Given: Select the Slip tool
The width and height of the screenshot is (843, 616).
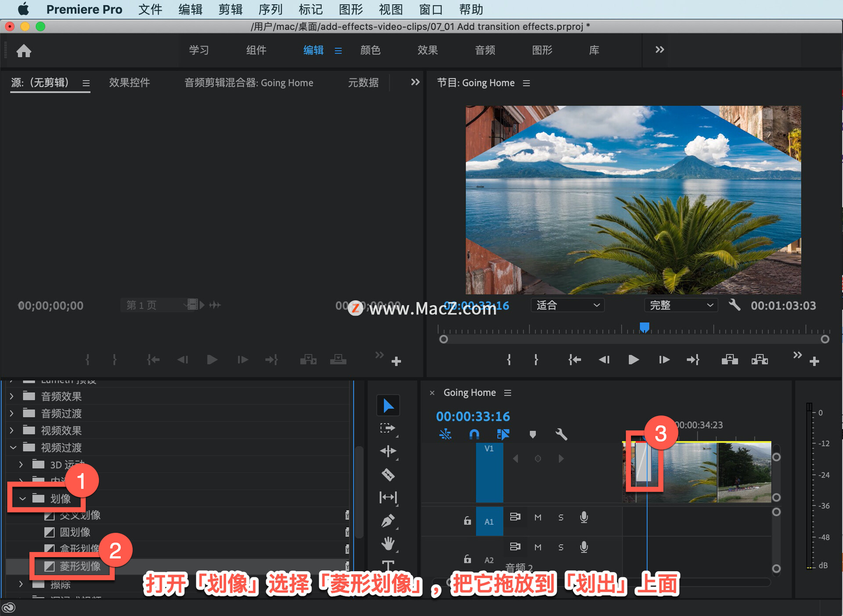Looking at the screenshot, I should [x=388, y=497].
